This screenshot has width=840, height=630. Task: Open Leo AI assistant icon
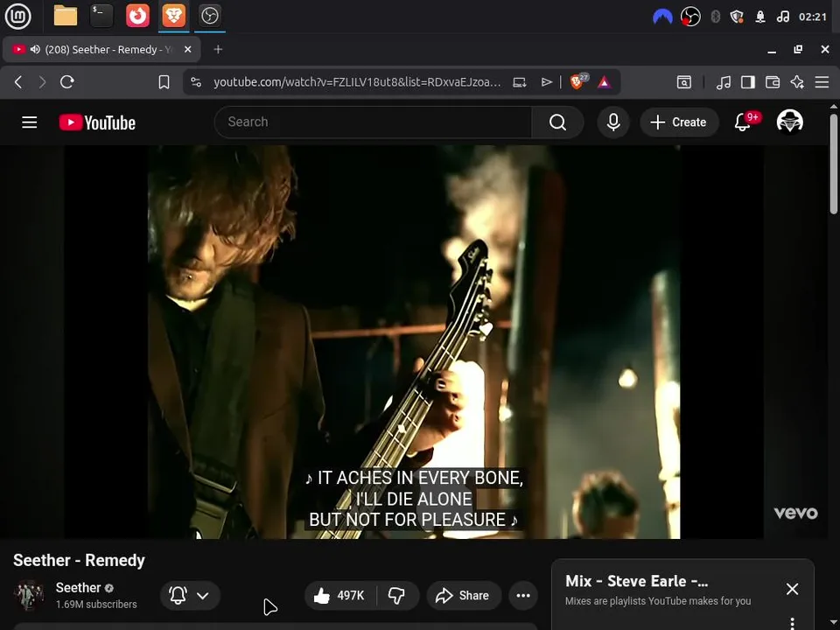pyautogui.click(x=797, y=82)
